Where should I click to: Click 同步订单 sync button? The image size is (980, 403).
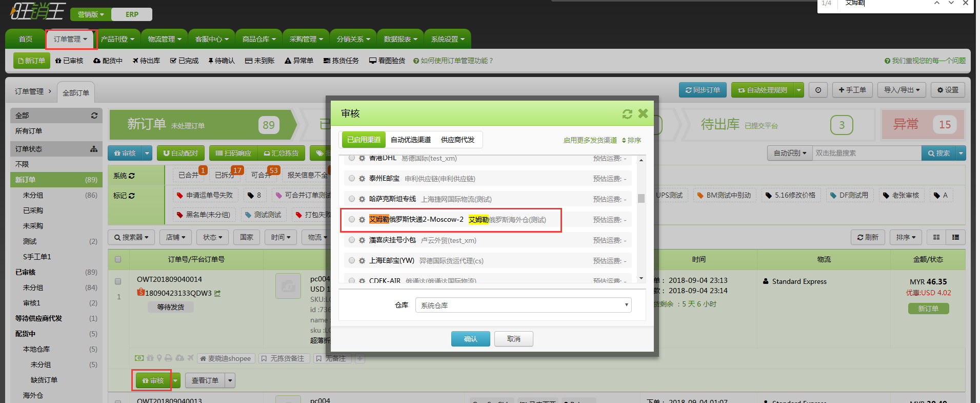coord(703,90)
